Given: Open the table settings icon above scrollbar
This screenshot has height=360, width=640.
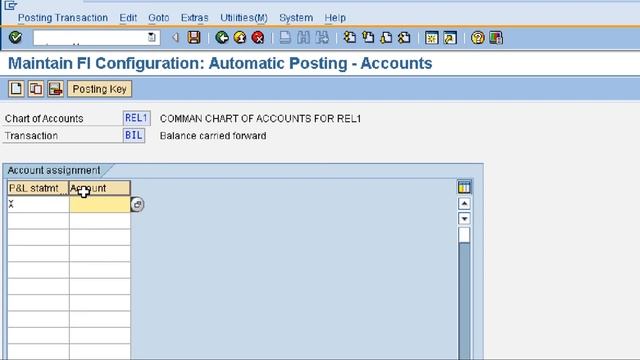Looking at the screenshot, I should point(464,187).
